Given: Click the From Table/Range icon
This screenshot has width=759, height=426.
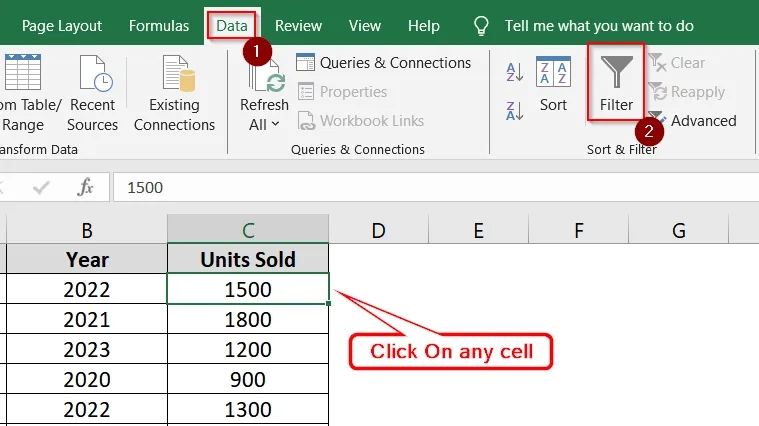Looking at the screenshot, I should click(22, 72).
